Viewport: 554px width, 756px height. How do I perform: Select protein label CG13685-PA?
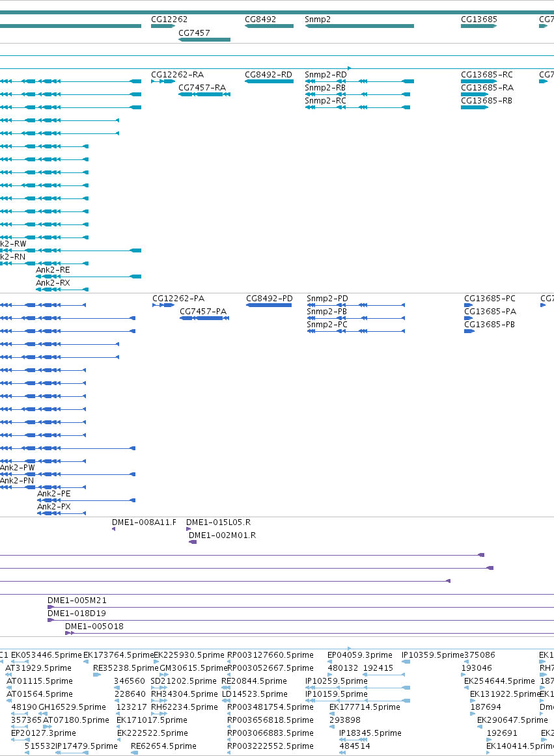coord(490,312)
